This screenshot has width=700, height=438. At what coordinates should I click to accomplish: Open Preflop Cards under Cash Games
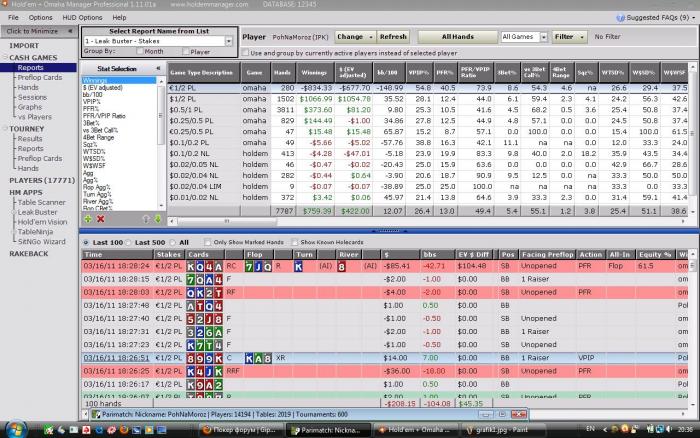tap(40, 77)
